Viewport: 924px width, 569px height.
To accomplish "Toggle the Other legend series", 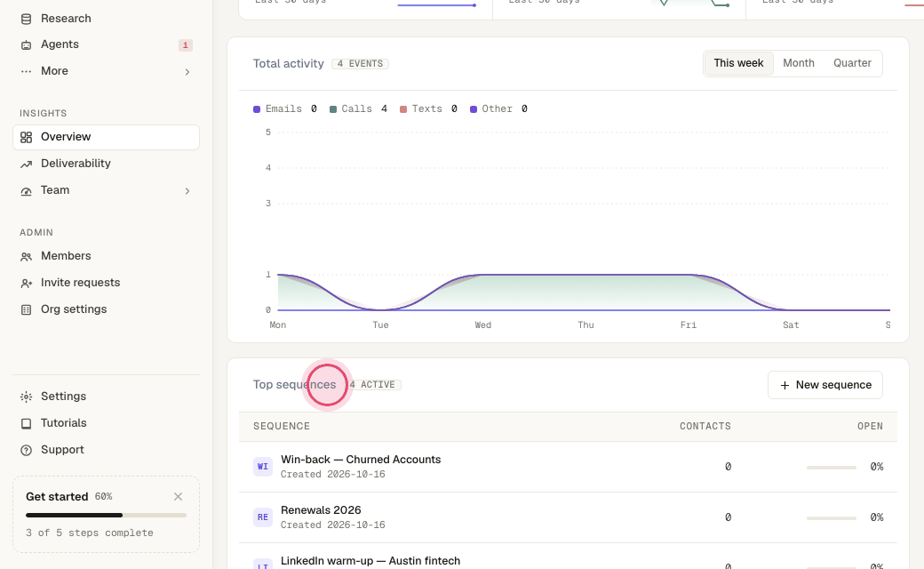I will 498,109.
